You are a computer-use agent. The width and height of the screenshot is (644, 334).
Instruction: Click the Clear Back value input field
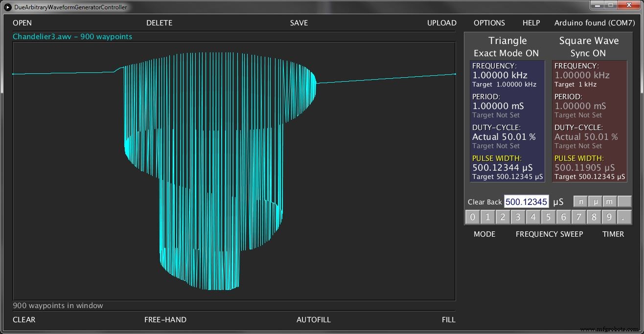[x=526, y=201]
